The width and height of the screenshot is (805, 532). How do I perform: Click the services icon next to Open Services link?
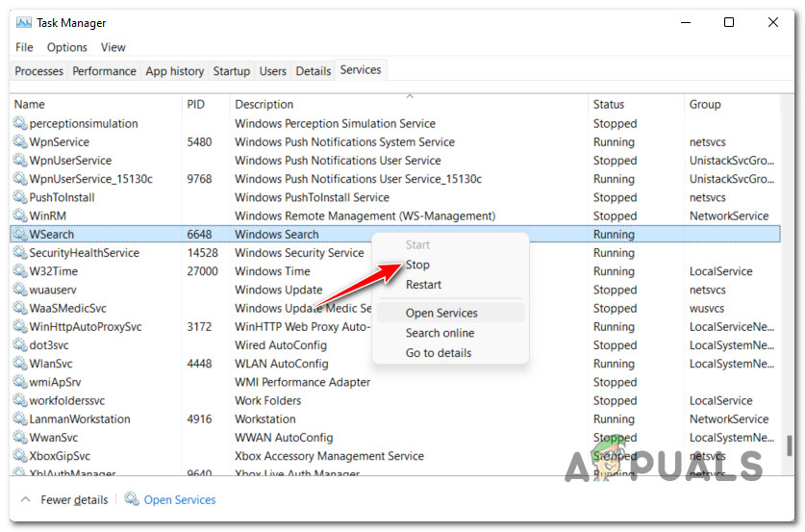coord(132,500)
